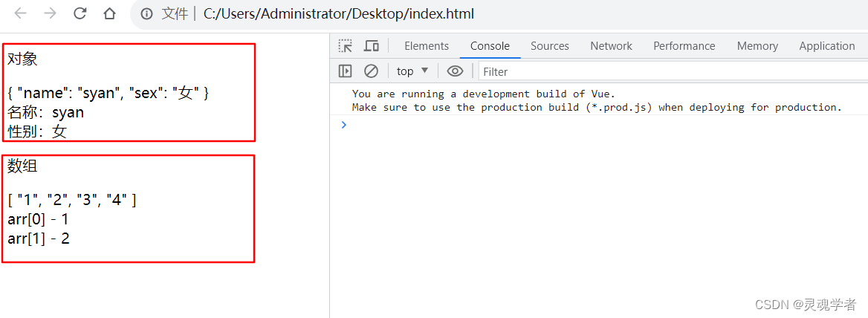
Task: Select the arr[0] - 1 line
Action: pos(38,220)
